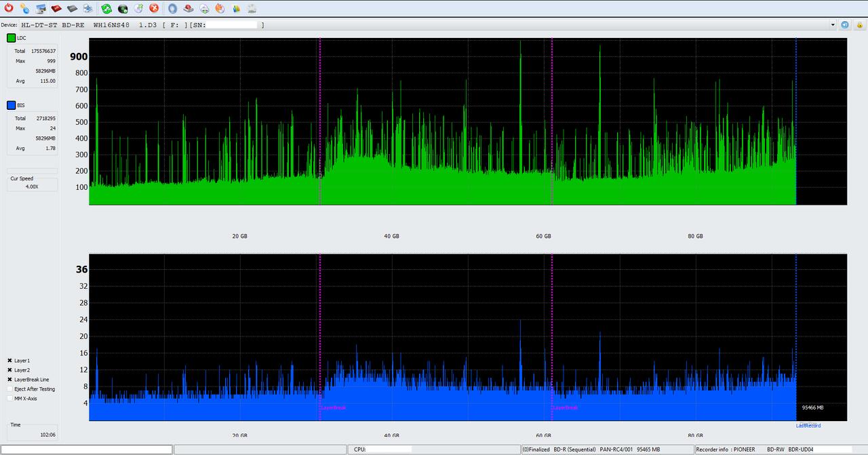Screen dimensions: 868x455
Task: Enable the MM X-Axis checkbox
Action: click(x=9, y=399)
